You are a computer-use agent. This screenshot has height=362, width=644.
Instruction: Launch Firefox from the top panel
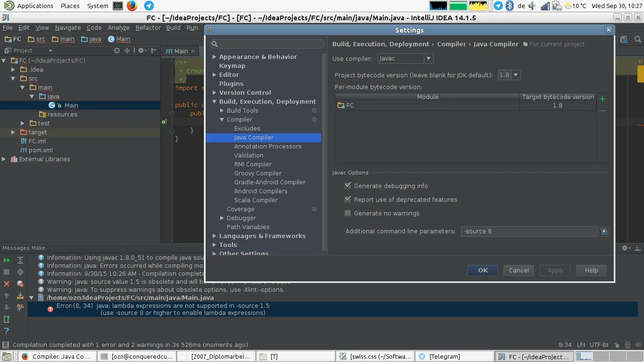point(132,6)
